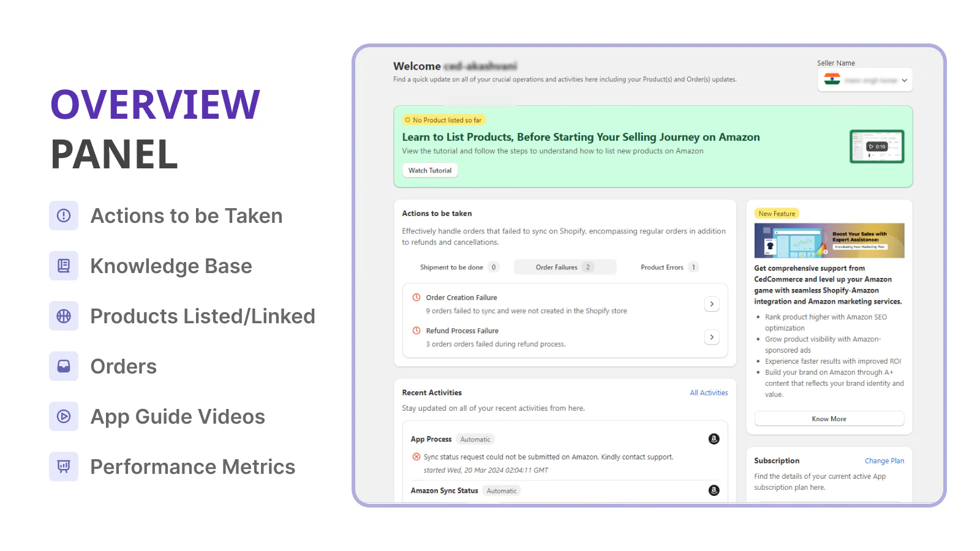The height and width of the screenshot is (551, 980).
Task: Switch to the Product Errors tab
Action: tap(668, 267)
